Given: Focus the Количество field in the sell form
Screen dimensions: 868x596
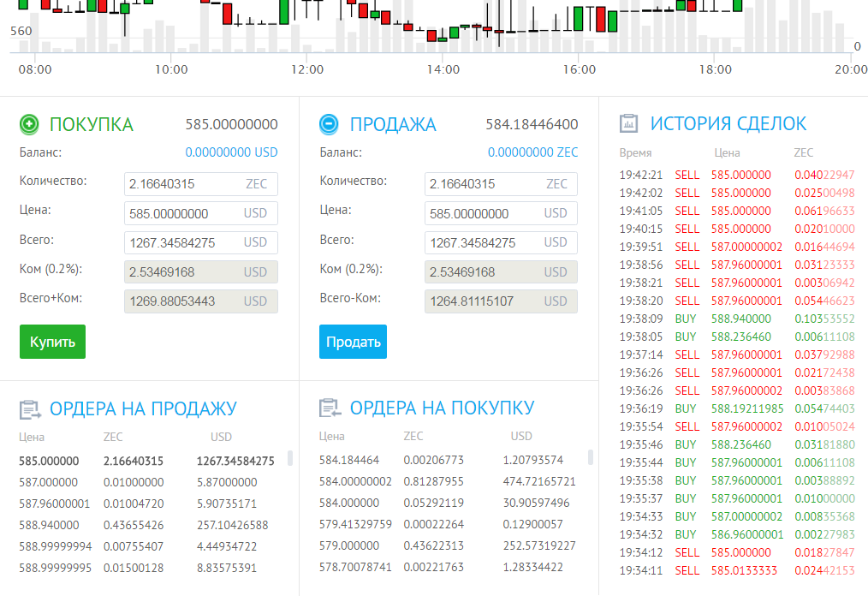Looking at the screenshot, I should (484, 184).
